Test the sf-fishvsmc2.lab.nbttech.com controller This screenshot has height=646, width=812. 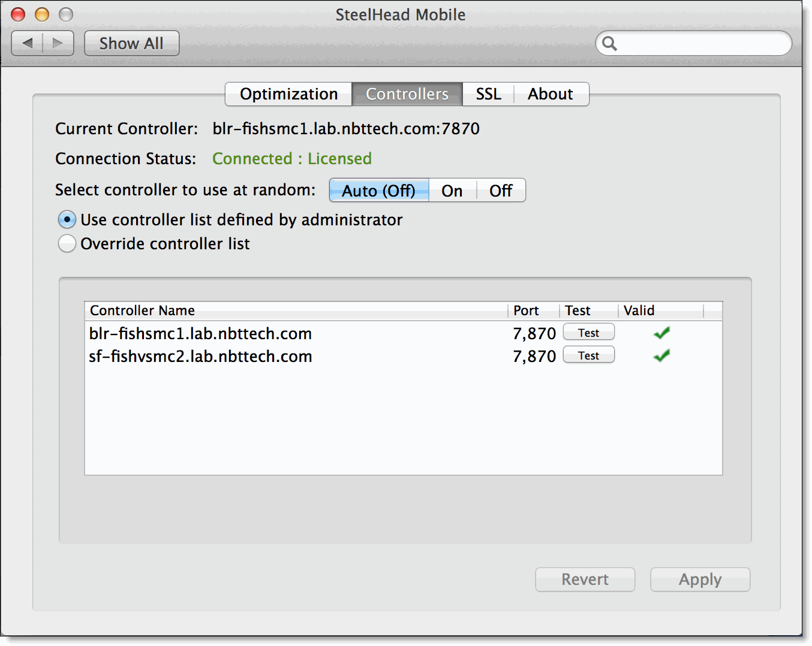click(x=588, y=354)
